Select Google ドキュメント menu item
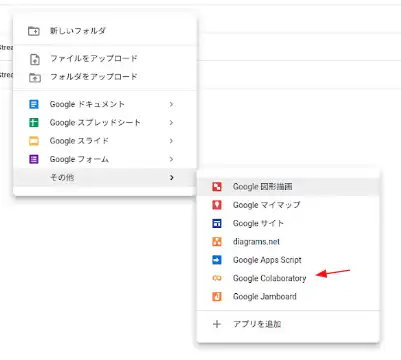The image size is (401, 360). (x=105, y=104)
